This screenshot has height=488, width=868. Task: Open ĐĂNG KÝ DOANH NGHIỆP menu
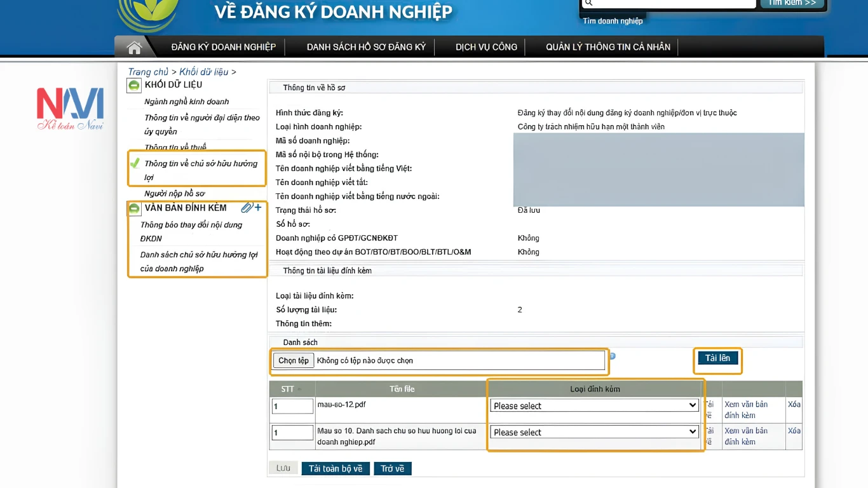tap(223, 47)
